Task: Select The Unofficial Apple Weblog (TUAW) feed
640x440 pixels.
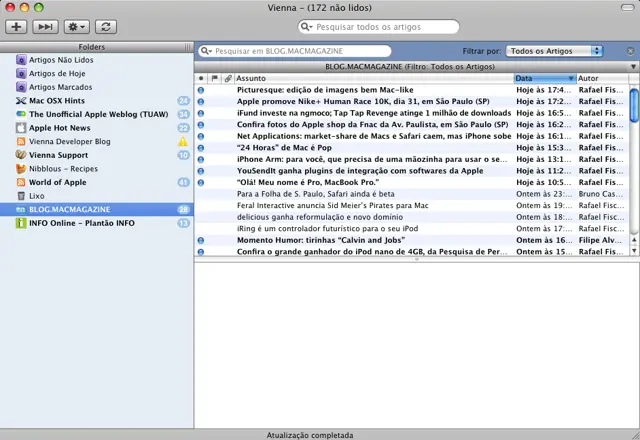Action: click(97, 114)
